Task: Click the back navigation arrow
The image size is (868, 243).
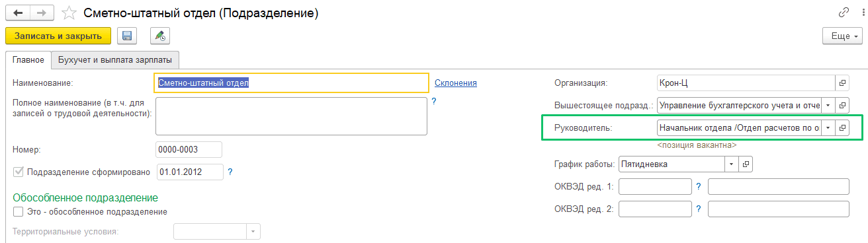Action: [x=16, y=13]
